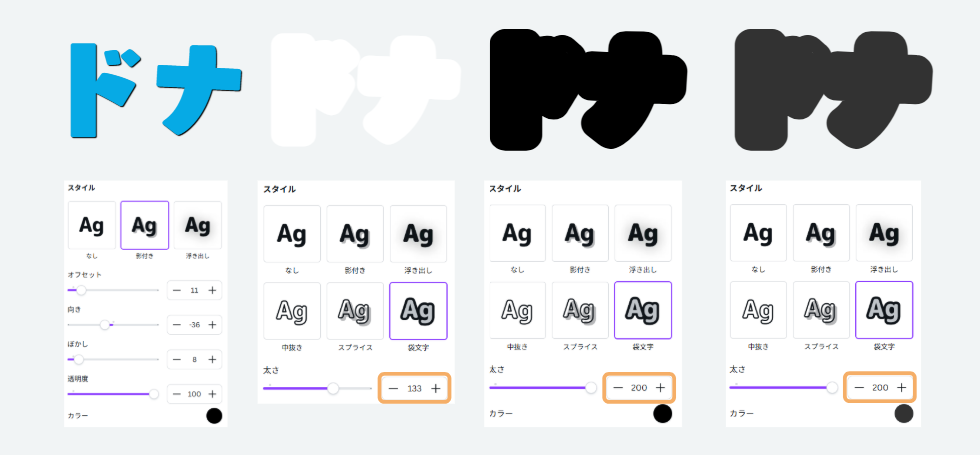Image resolution: width=980 pixels, height=455 pixels.
Task: Choose 袋文字 style in the 133 thickness panel
Action: click(419, 311)
